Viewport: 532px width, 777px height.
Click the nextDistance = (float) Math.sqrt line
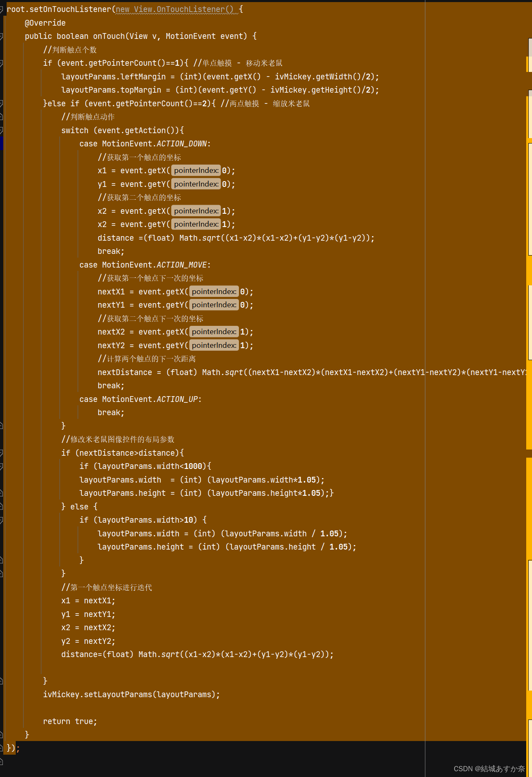pos(312,372)
